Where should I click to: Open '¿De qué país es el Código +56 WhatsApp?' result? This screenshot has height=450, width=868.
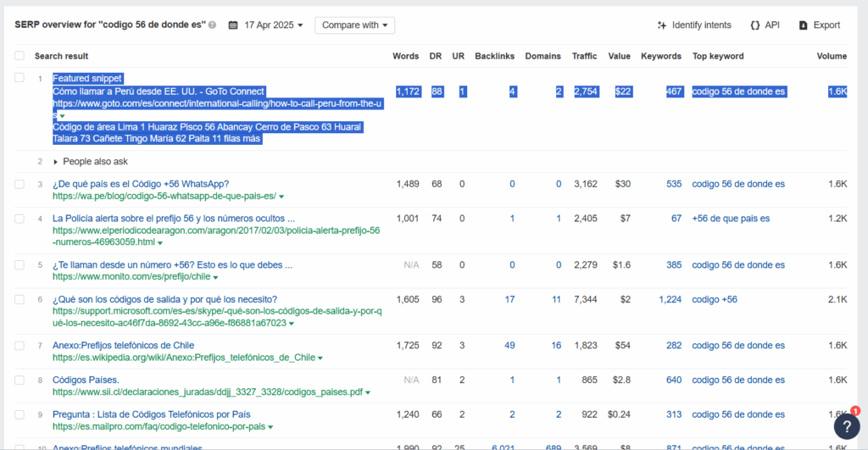[141, 184]
